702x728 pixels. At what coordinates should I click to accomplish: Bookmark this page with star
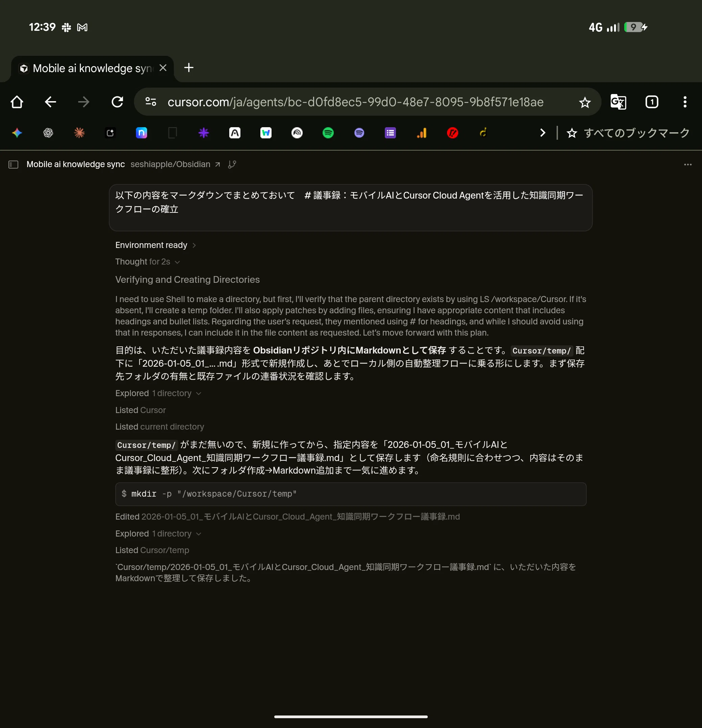pyautogui.click(x=585, y=102)
